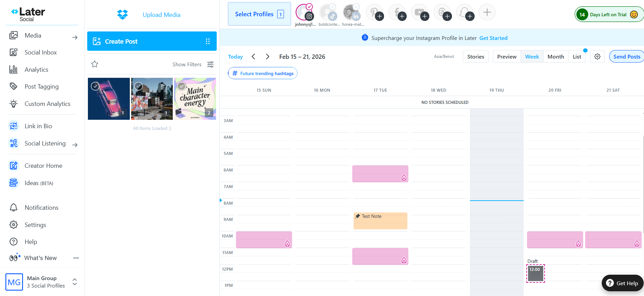Expand the Main Group switcher

coord(75,282)
